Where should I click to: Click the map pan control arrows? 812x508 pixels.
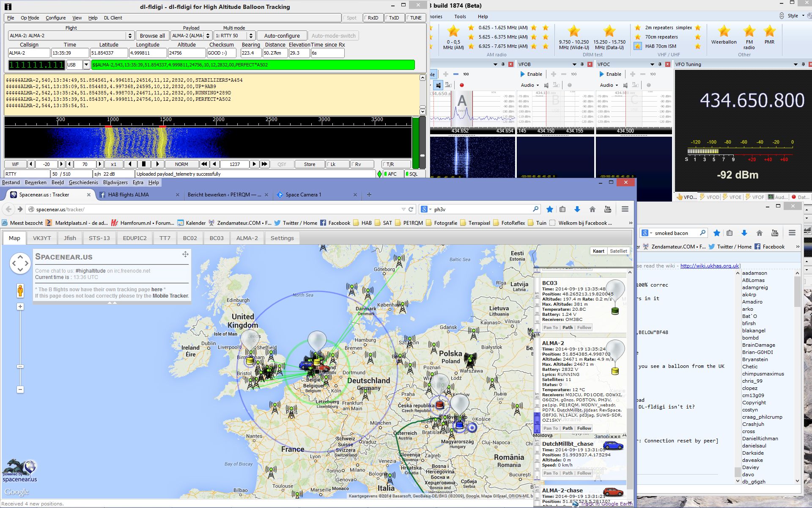(x=20, y=263)
